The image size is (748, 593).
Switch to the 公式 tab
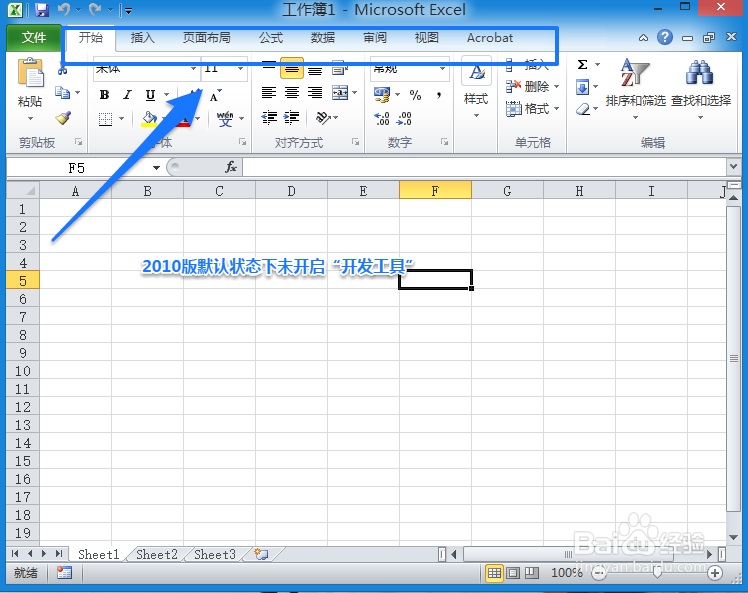point(271,38)
